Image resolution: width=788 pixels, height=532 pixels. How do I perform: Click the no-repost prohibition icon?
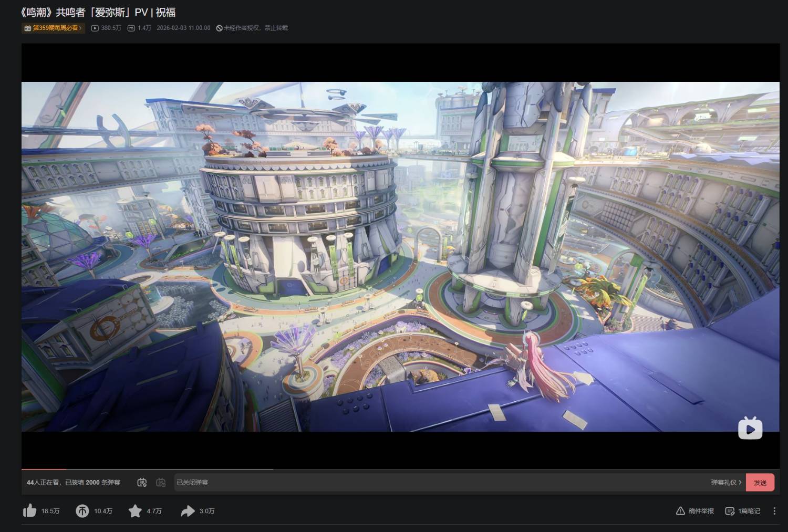click(x=219, y=28)
